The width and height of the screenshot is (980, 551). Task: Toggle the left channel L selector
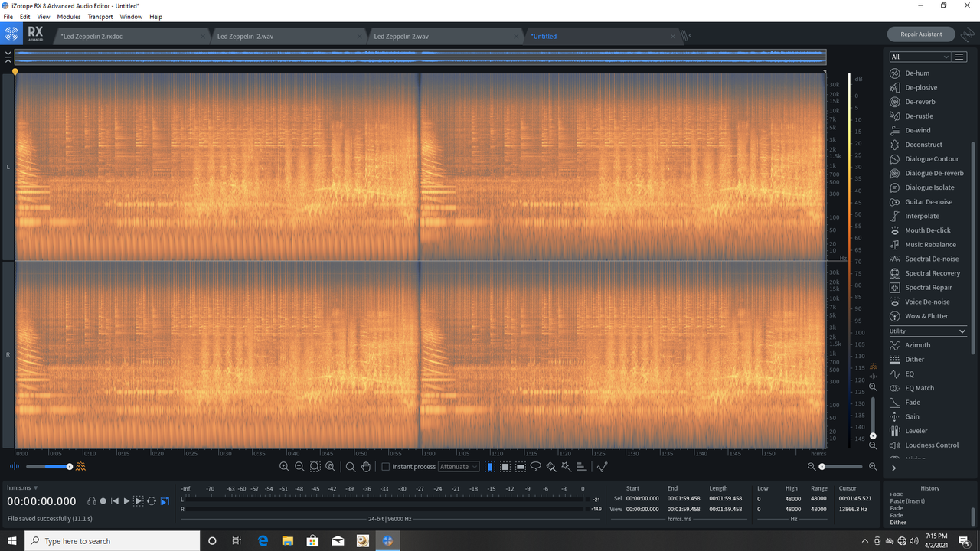(8, 166)
